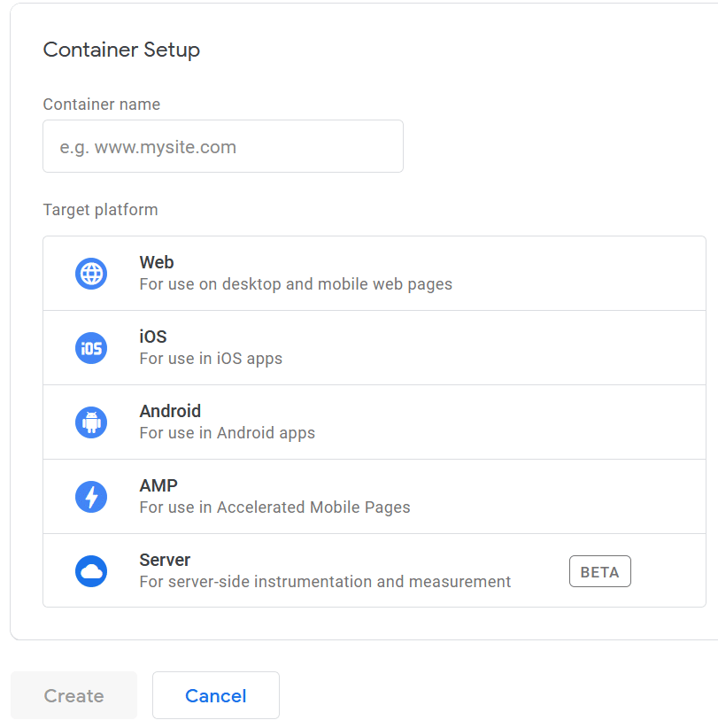Select the AMP platform title
Image resolution: width=718 pixels, height=728 pixels.
(158, 485)
